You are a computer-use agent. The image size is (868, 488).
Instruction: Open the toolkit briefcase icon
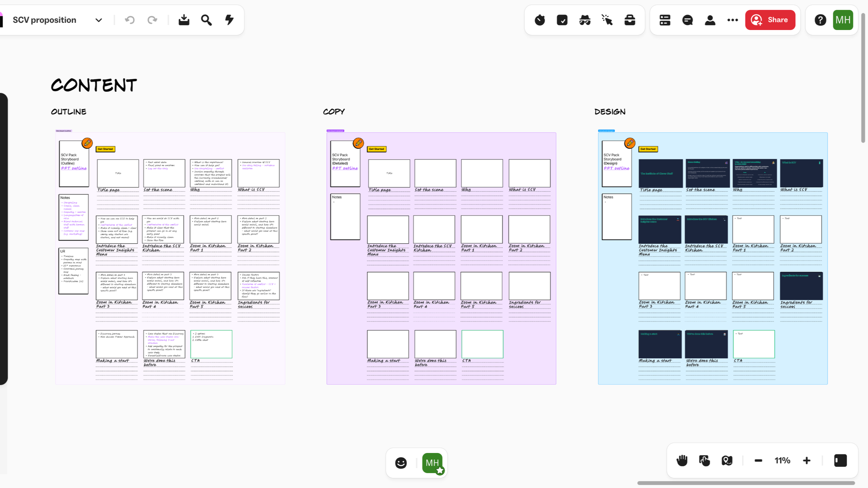pos(630,20)
